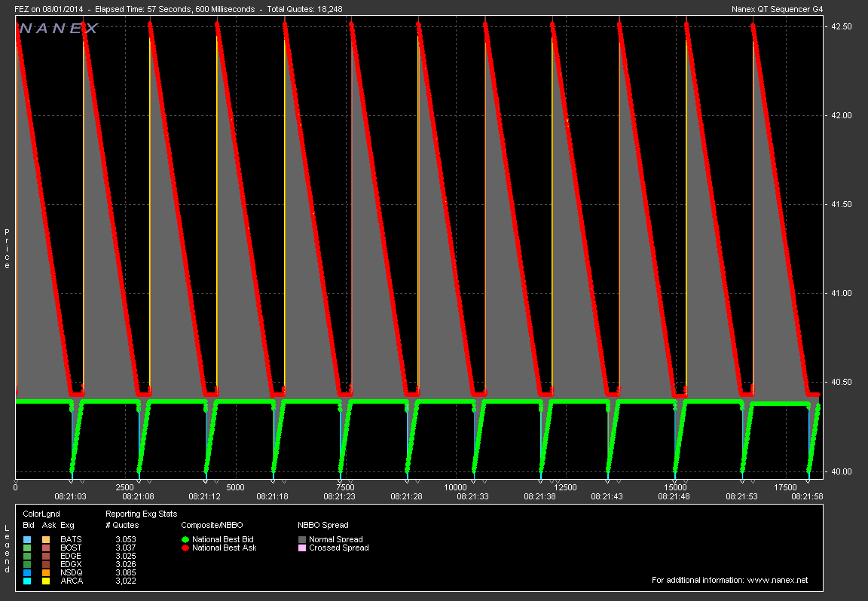Click the EDGE ask color swatch
868x601 pixels.
click(x=46, y=556)
